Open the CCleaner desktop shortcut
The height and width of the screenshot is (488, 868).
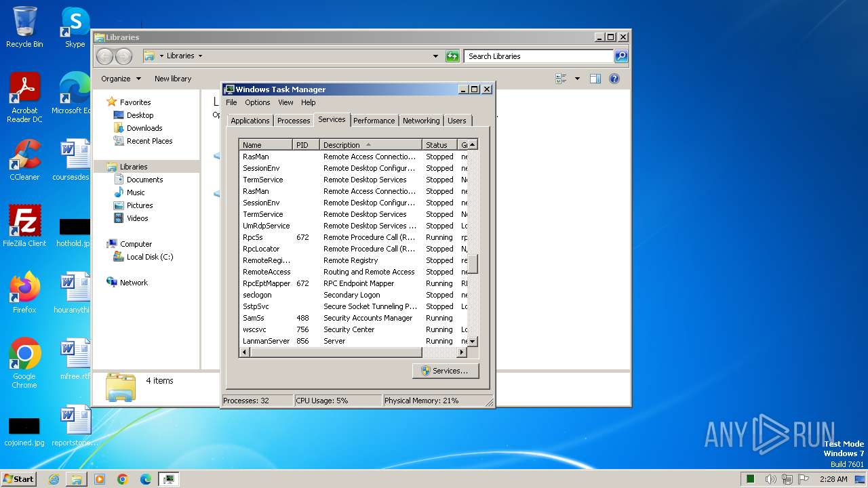24,160
